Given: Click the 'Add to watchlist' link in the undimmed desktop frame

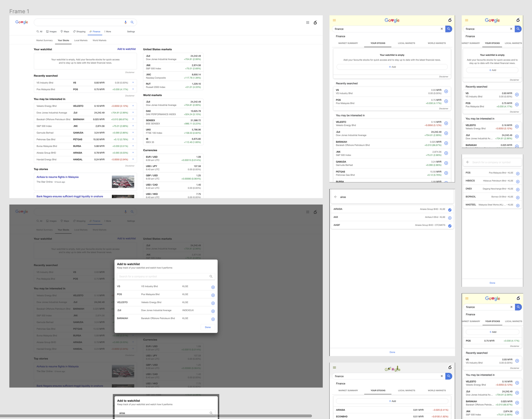Looking at the screenshot, I should 126,49.
